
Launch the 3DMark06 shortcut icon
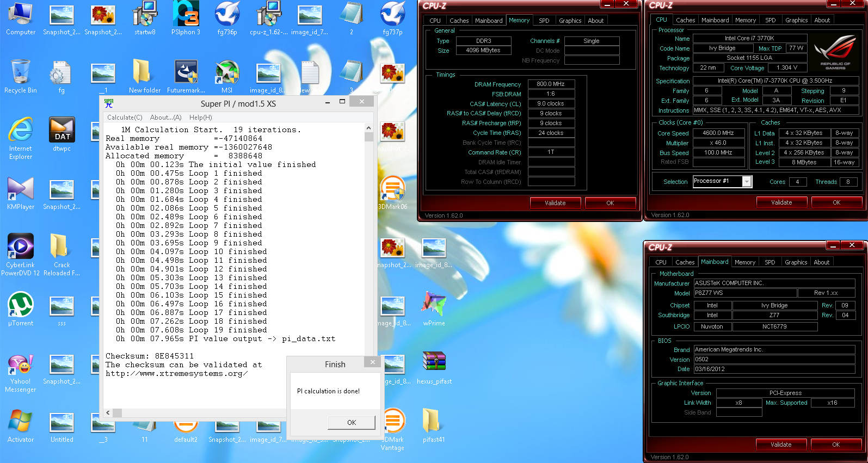click(x=392, y=193)
